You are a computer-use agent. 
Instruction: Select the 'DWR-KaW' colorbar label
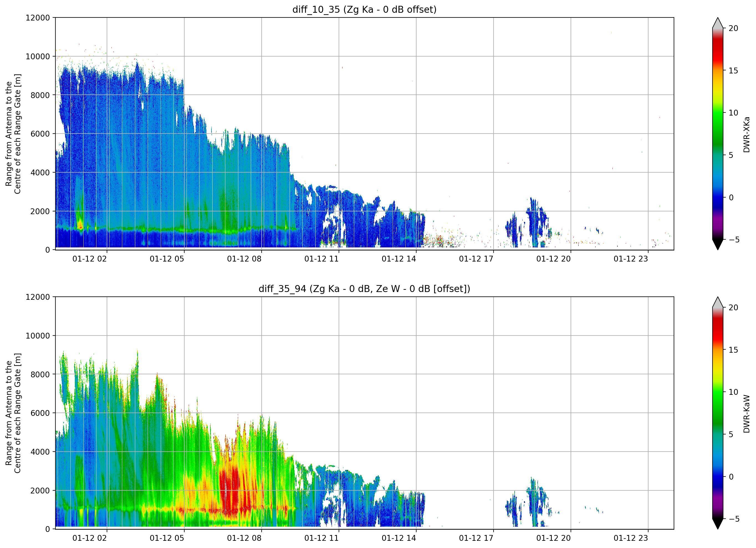pyautogui.click(x=747, y=414)
